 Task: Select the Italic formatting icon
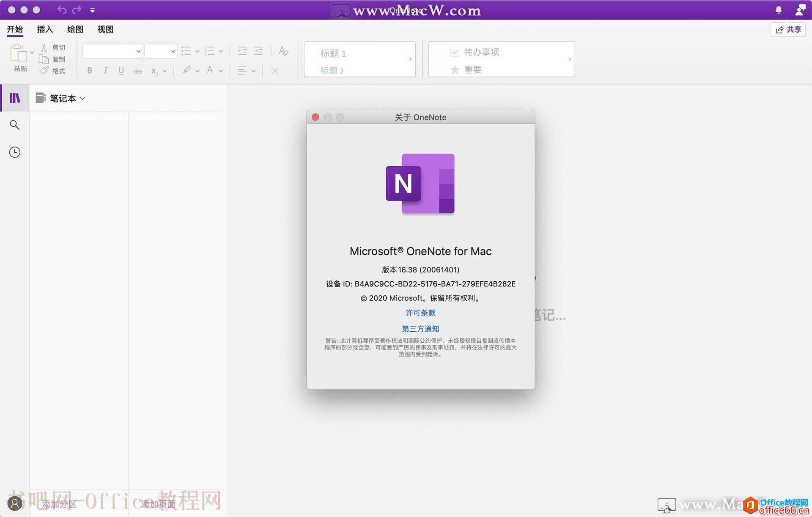[105, 71]
